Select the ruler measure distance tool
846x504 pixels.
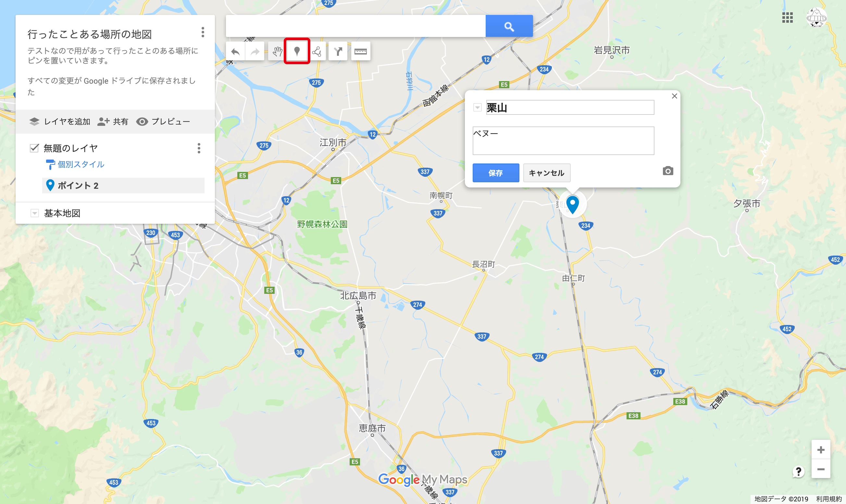(361, 51)
